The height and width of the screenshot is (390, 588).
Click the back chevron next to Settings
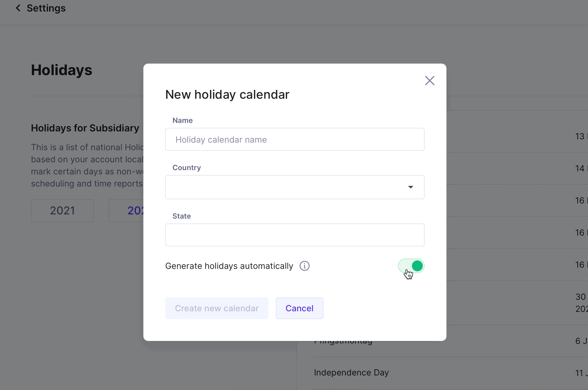pyautogui.click(x=18, y=8)
